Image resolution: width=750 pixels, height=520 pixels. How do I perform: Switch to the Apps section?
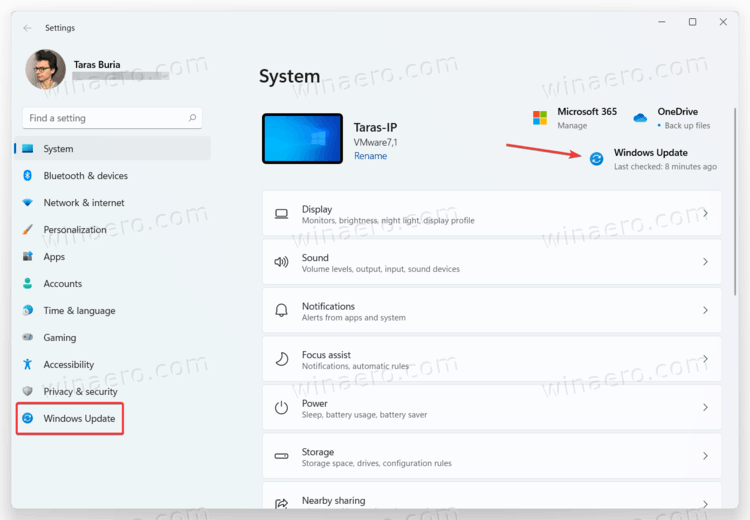pyautogui.click(x=112, y=256)
